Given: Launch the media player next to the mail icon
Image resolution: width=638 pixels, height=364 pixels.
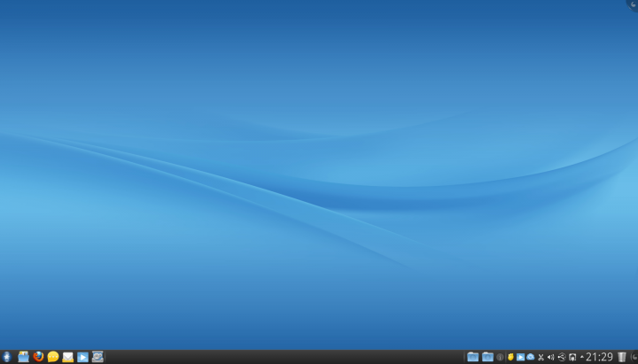Looking at the screenshot, I should pos(82,357).
